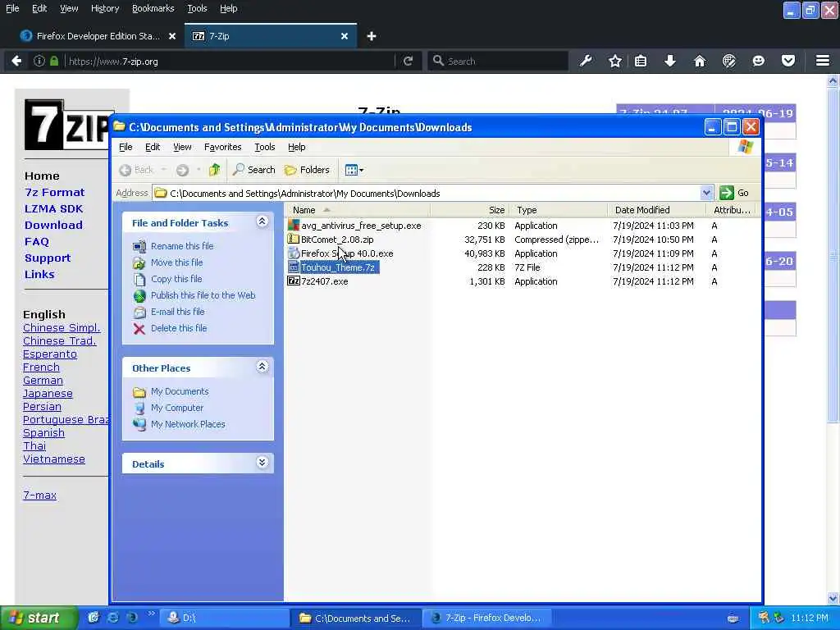Sort files by Date Modified column header
Image resolution: width=840 pixels, height=630 pixels.
(656, 210)
